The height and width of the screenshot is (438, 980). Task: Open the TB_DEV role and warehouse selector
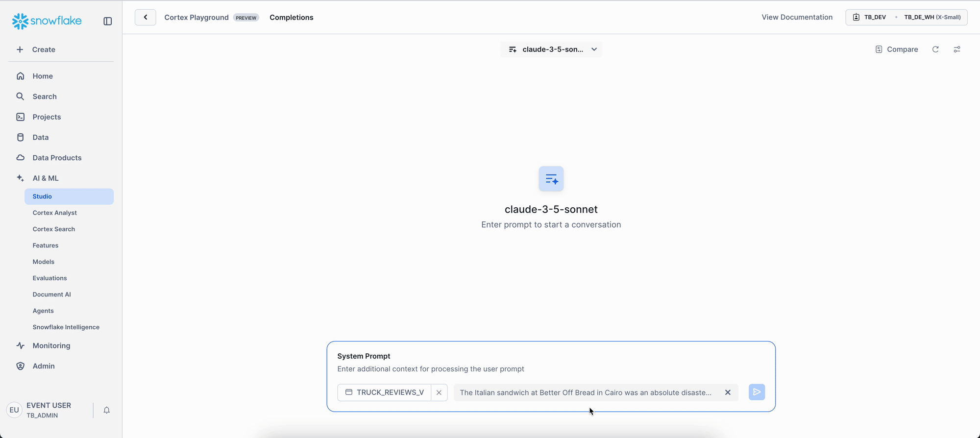pyautogui.click(x=906, y=17)
